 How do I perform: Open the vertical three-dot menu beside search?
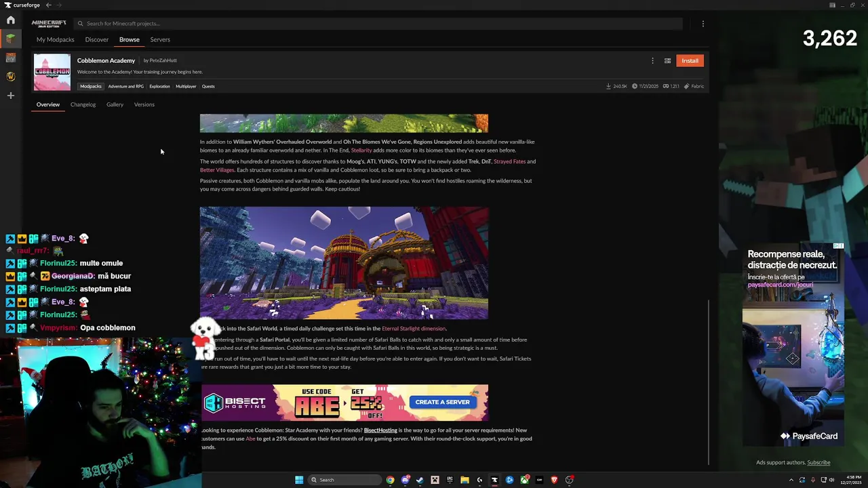(703, 24)
